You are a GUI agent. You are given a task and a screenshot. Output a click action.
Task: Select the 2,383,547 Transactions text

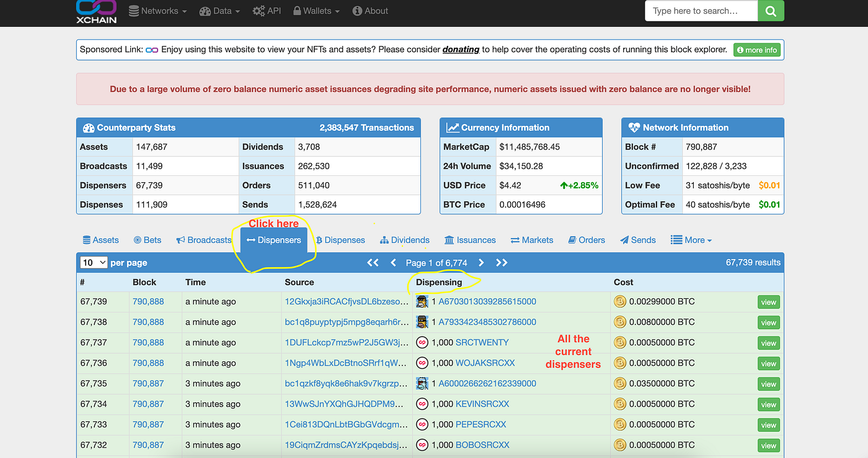tap(366, 128)
